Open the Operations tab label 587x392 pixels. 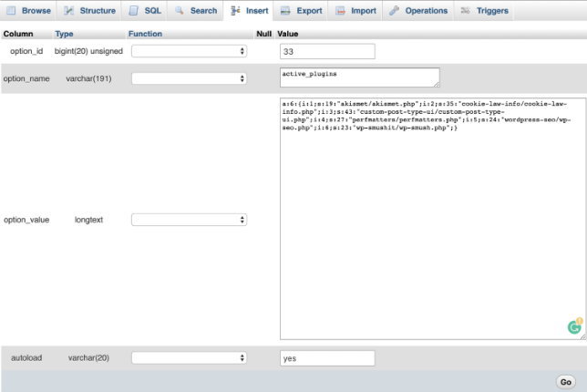point(427,11)
